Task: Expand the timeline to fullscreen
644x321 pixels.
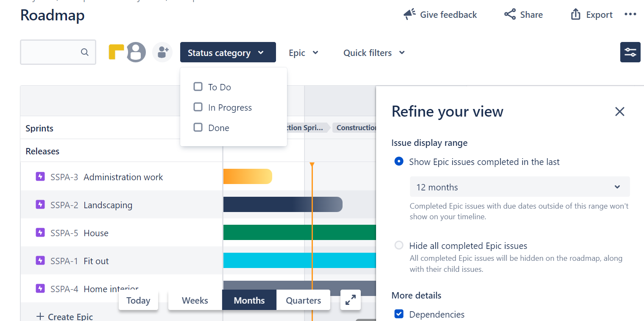Action: [x=350, y=300]
